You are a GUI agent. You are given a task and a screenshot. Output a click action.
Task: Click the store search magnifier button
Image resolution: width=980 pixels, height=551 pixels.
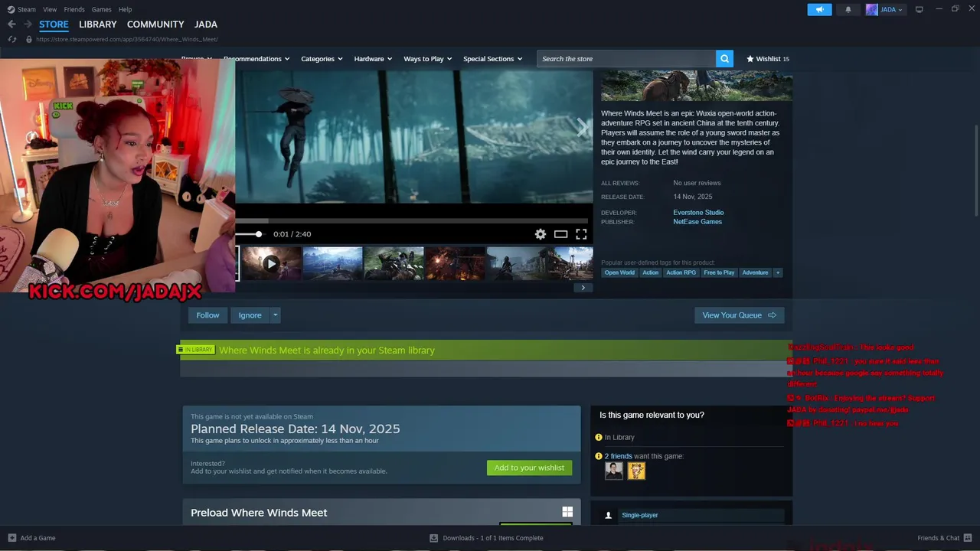(x=724, y=59)
